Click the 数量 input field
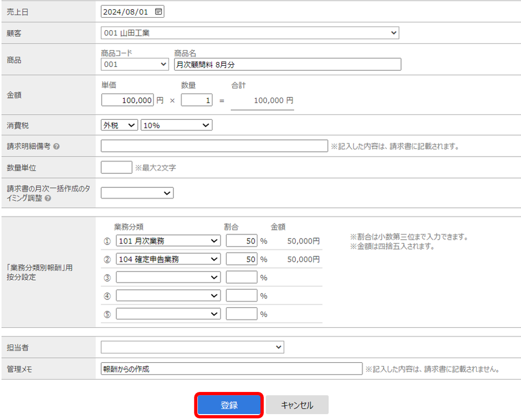 pyautogui.click(x=196, y=100)
